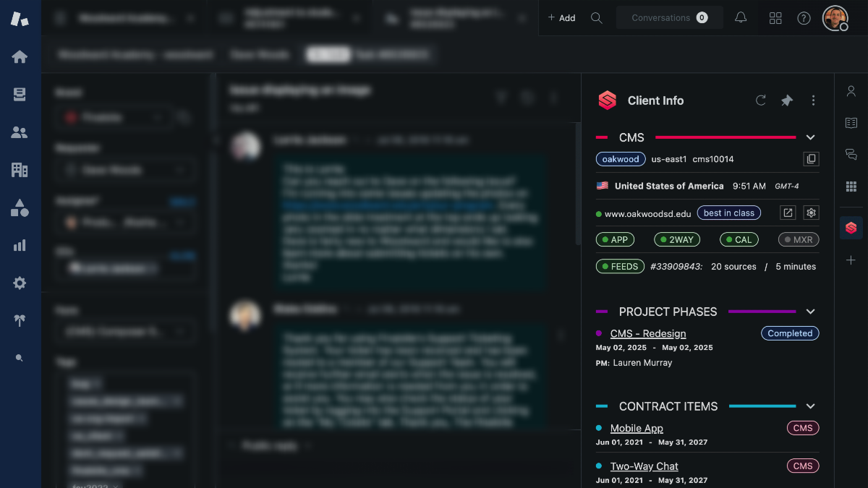This screenshot has width=868, height=488.
Task: Click the Add button in the top bar
Action: pyautogui.click(x=562, y=17)
